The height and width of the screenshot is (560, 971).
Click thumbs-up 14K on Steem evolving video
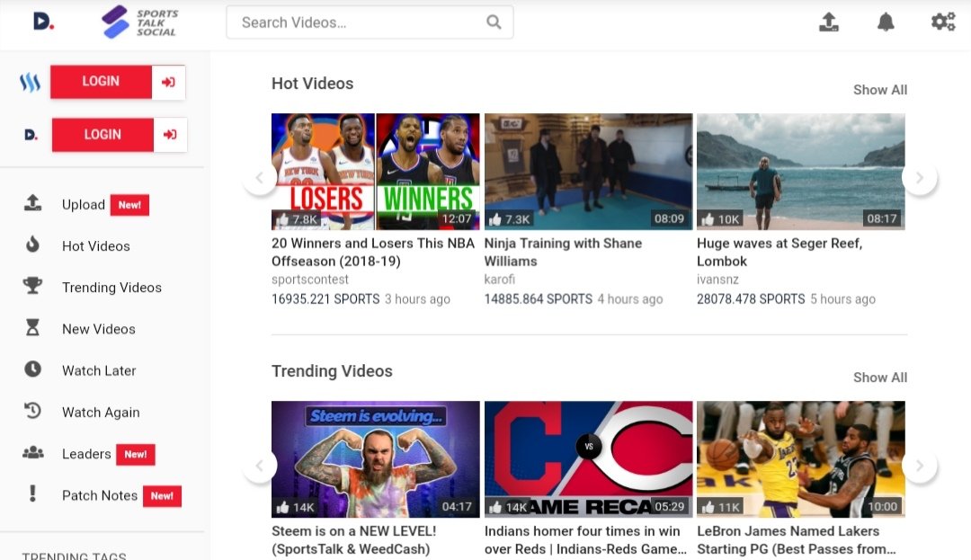(296, 507)
